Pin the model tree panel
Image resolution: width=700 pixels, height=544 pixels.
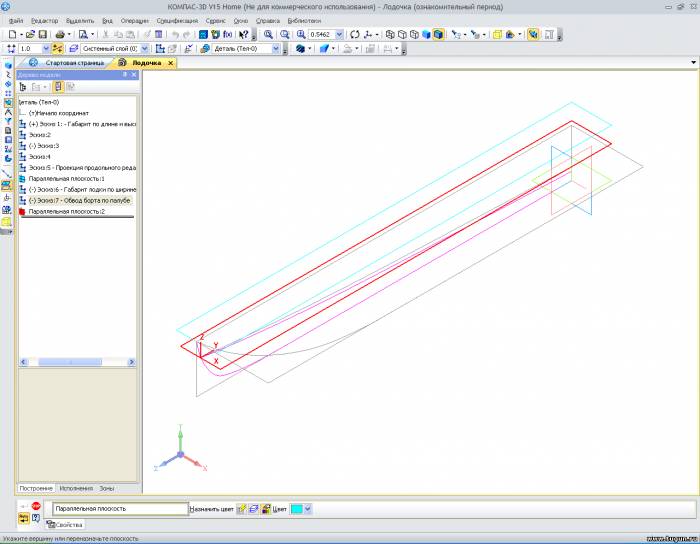(125, 75)
